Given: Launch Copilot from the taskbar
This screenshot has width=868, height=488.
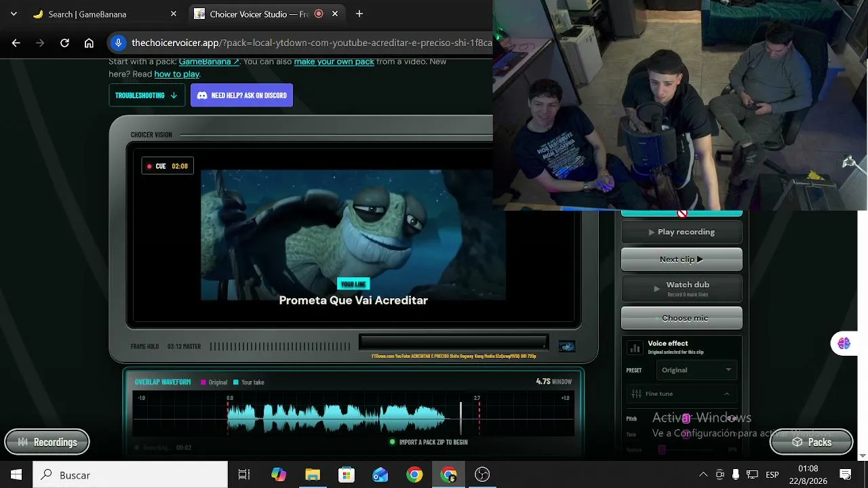Looking at the screenshot, I should point(279,474).
